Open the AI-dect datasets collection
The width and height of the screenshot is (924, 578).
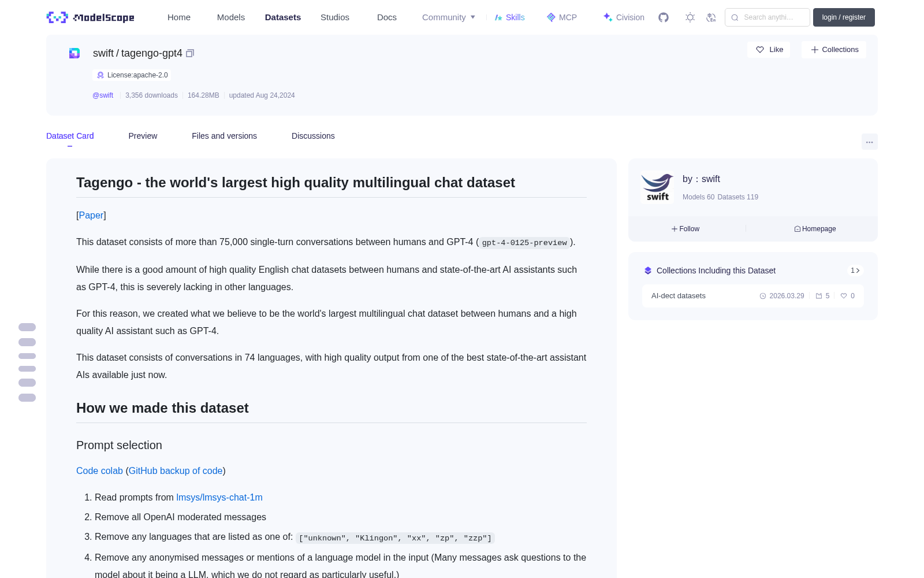coord(753,296)
